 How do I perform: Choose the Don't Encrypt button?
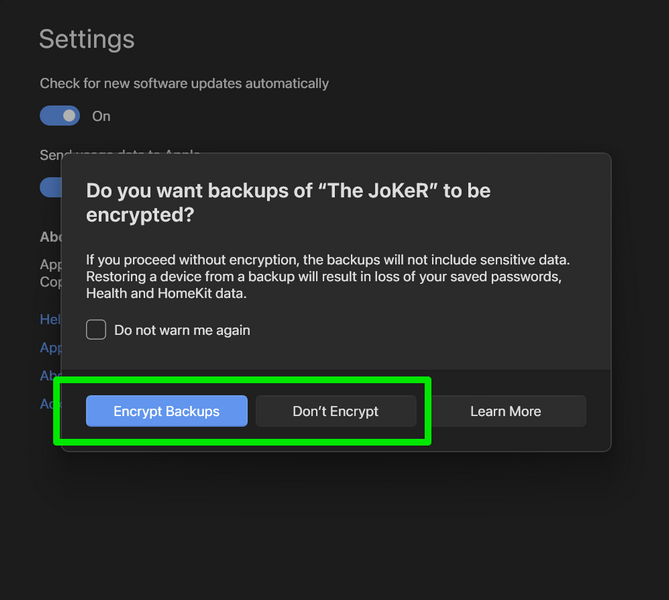pos(335,411)
